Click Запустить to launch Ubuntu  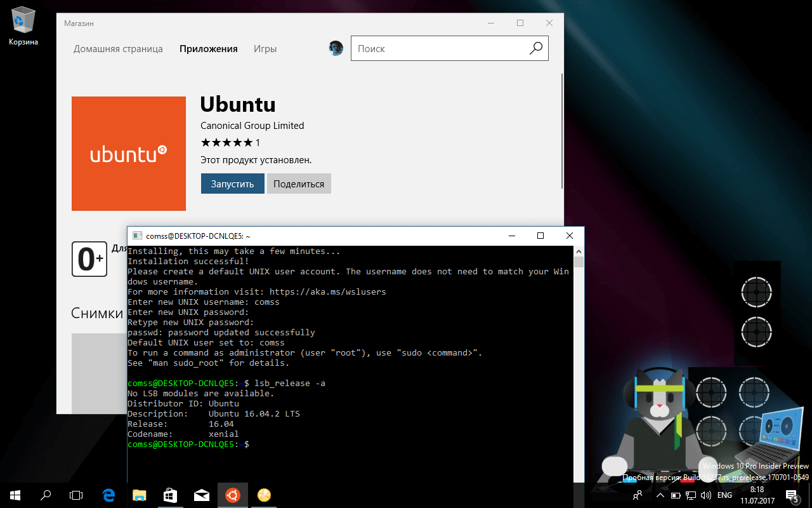pyautogui.click(x=232, y=183)
